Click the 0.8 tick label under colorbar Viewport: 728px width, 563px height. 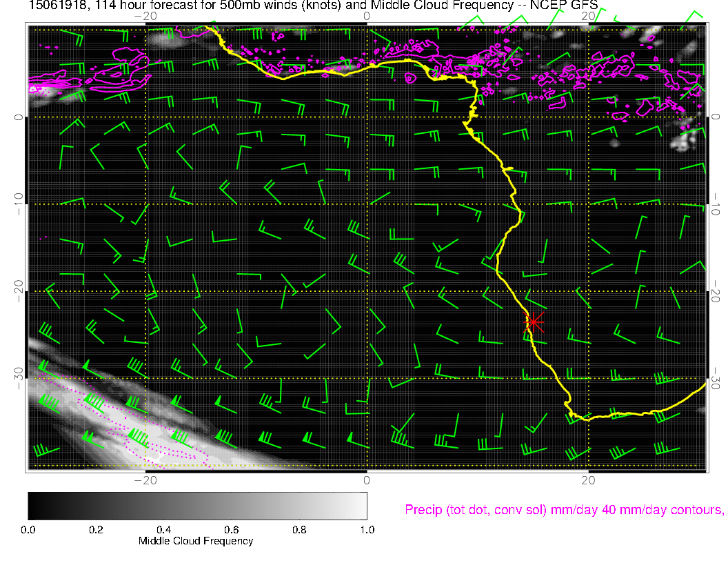(299, 530)
